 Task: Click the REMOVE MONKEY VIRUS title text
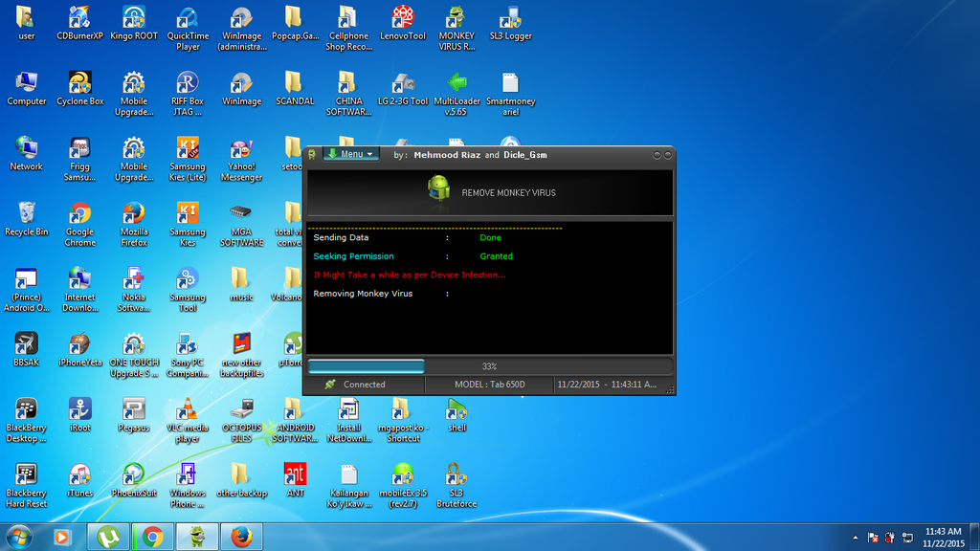coord(508,193)
